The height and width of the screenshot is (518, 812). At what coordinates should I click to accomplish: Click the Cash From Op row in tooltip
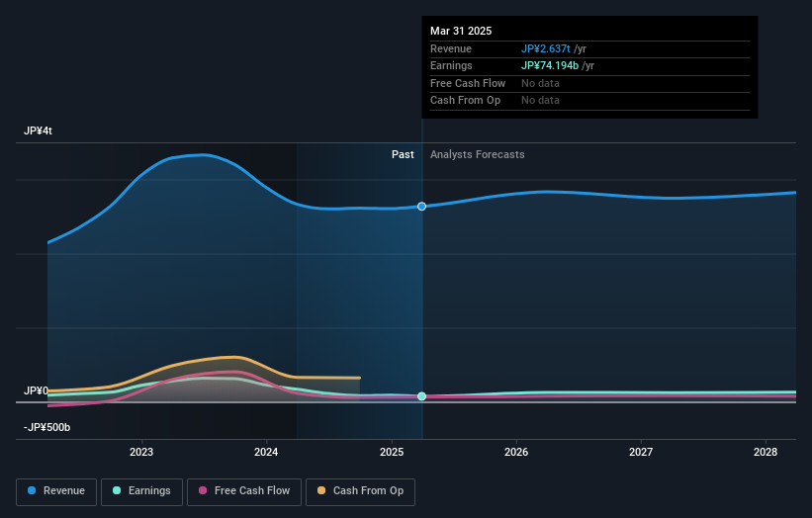coord(589,101)
